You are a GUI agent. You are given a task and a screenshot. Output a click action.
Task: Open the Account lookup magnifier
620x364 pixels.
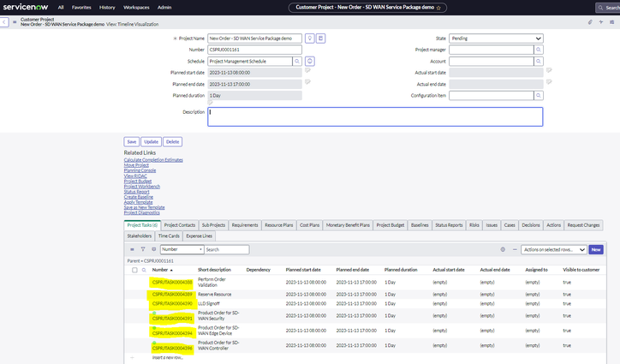pyautogui.click(x=538, y=62)
